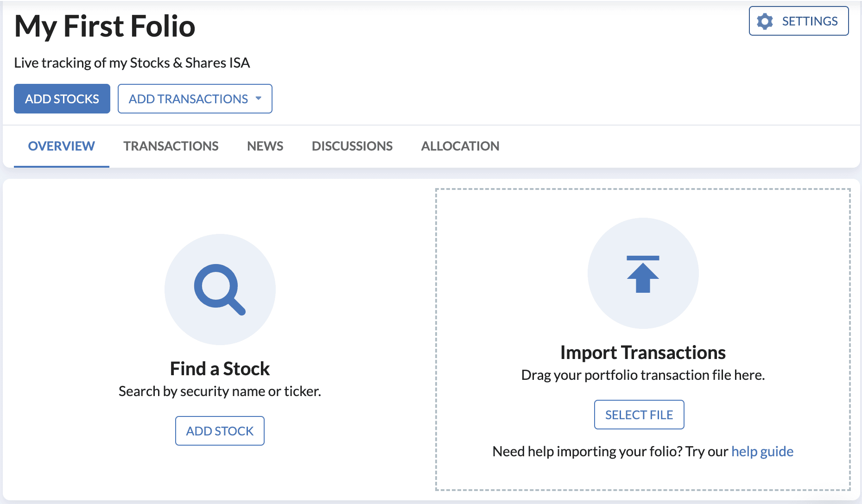862x504 pixels.
Task: Click the settings gear icon
Action: click(x=765, y=21)
